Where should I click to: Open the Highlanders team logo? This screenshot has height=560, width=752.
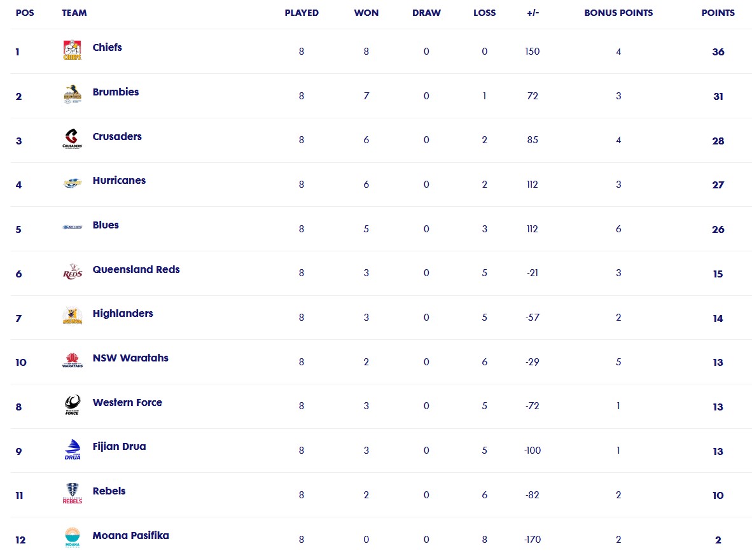[x=73, y=316]
